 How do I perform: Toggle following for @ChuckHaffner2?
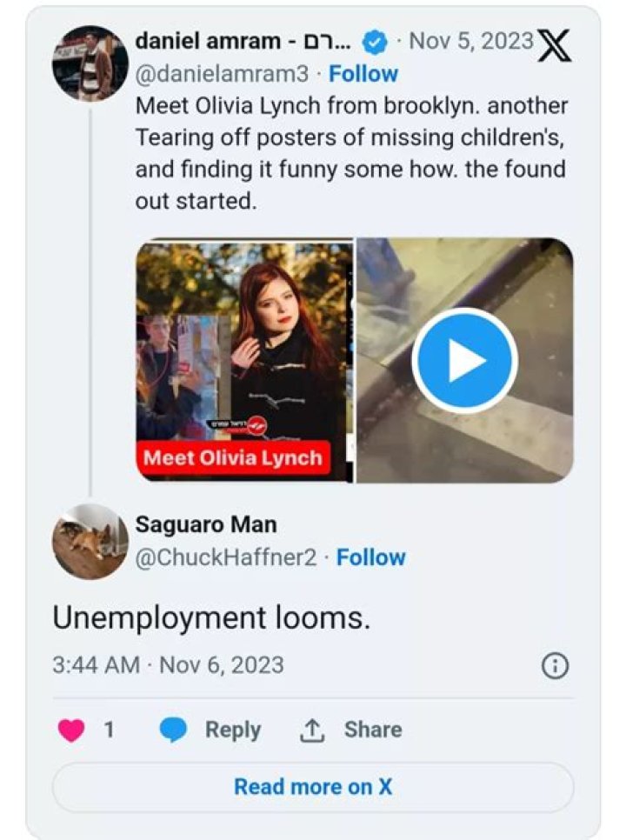372,557
